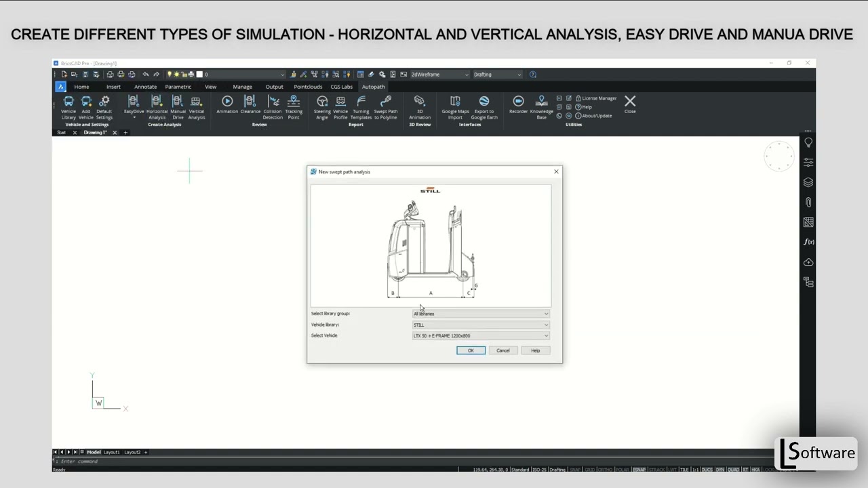Open the layer dropdown showing 0

point(244,75)
